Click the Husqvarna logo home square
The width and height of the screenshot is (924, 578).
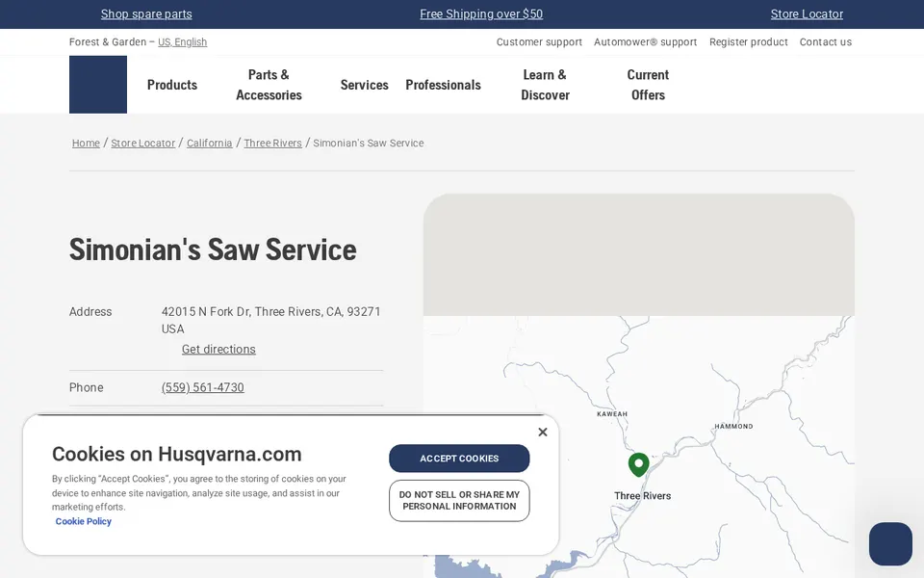point(98,85)
